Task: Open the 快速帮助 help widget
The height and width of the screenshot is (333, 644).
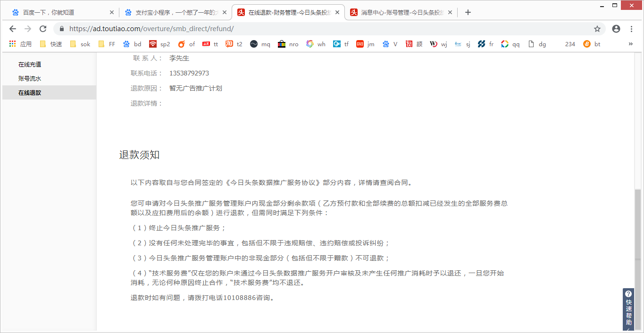Action: 628,309
